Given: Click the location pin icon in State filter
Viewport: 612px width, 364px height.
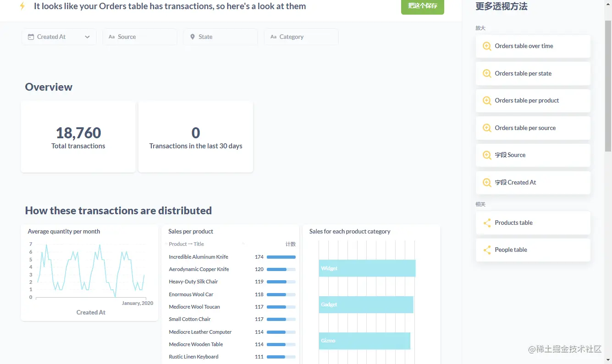Looking at the screenshot, I should [193, 37].
